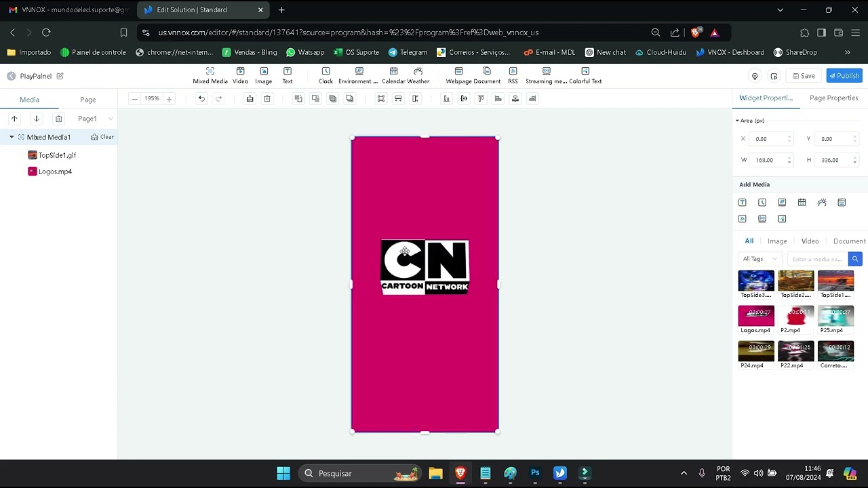The width and height of the screenshot is (868, 488).
Task: Add text media from Add Media icons
Action: point(743,203)
